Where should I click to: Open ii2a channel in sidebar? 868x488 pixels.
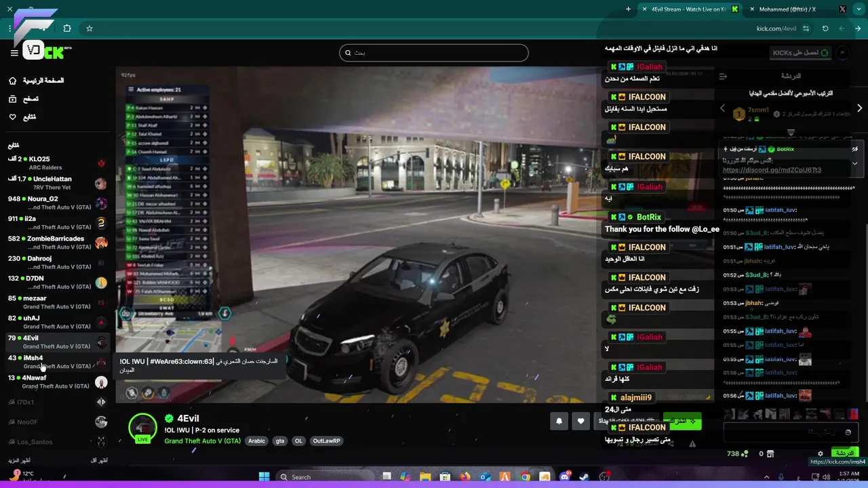(58, 222)
